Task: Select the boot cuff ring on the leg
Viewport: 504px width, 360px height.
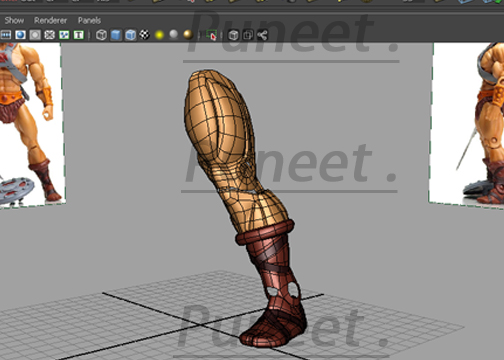Action: click(265, 232)
